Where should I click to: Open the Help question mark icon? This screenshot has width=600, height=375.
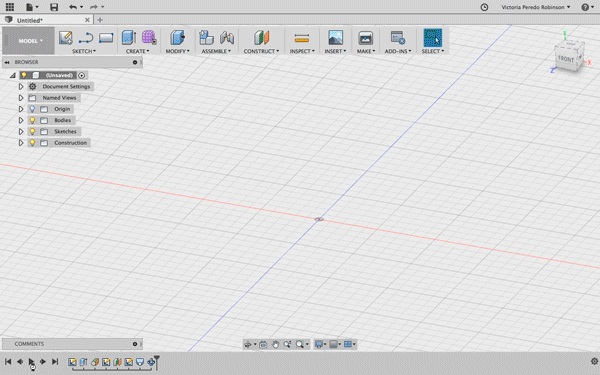click(x=585, y=7)
